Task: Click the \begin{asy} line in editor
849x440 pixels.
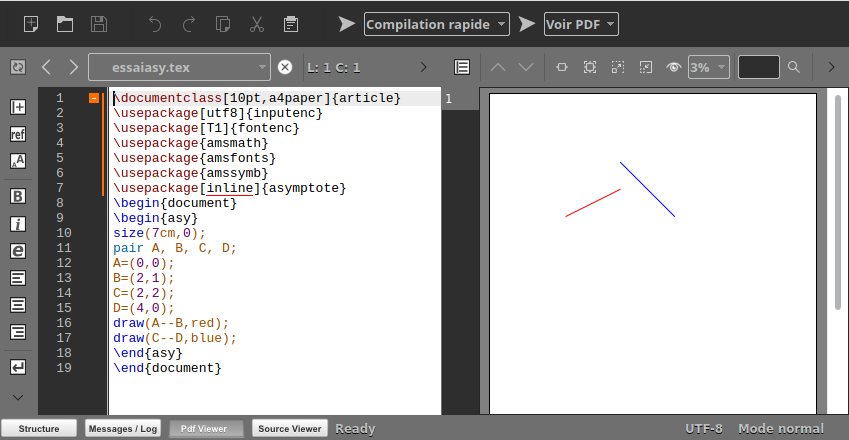Action: pyautogui.click(x=155, y=218)
